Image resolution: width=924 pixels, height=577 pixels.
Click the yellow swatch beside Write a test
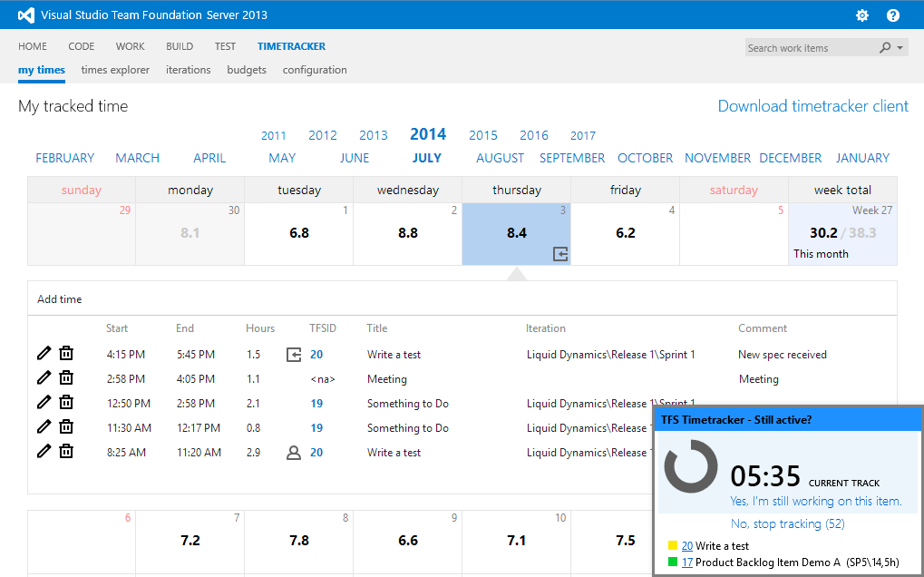click(x=673, y=546)
